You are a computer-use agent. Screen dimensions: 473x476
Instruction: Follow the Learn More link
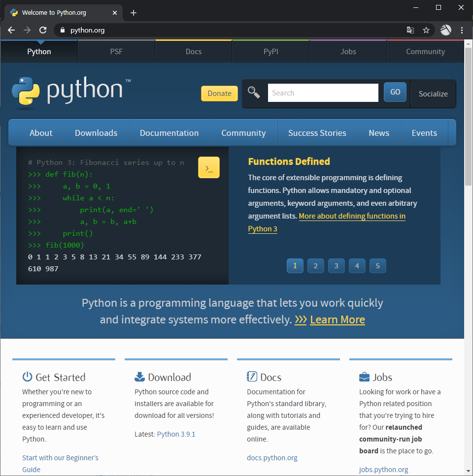tap(337, 319)
